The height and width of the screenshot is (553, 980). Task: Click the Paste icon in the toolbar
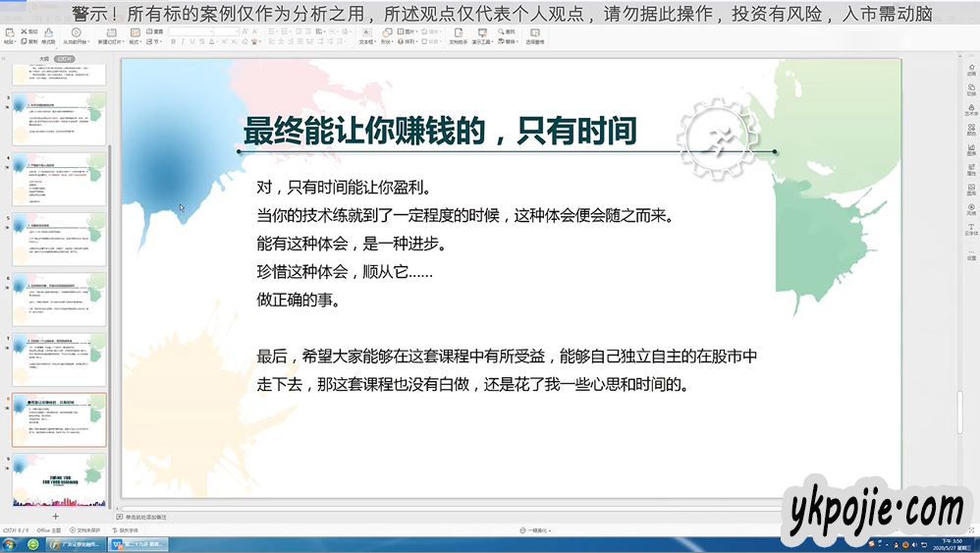(8, 36)
